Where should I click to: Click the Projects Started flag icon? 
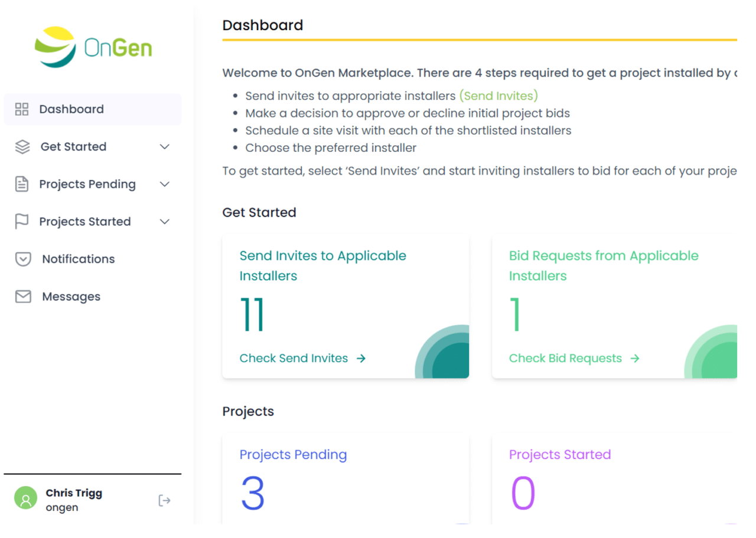[22, 221]
